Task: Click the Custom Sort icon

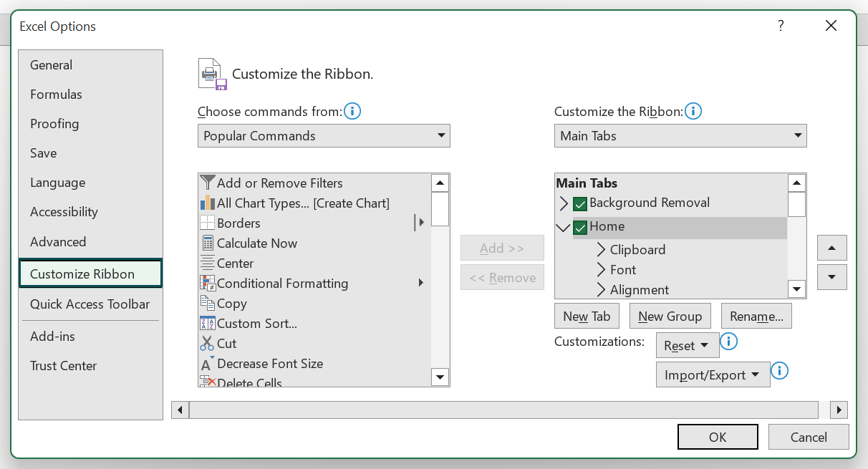Action: pos(208,323)
